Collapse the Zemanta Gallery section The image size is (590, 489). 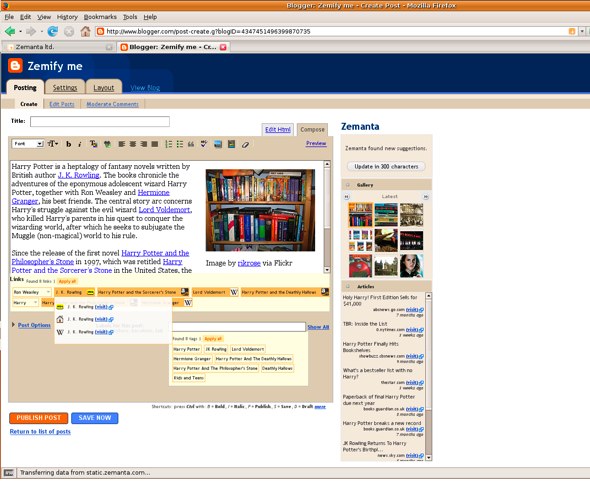click(x=348, y=185)
